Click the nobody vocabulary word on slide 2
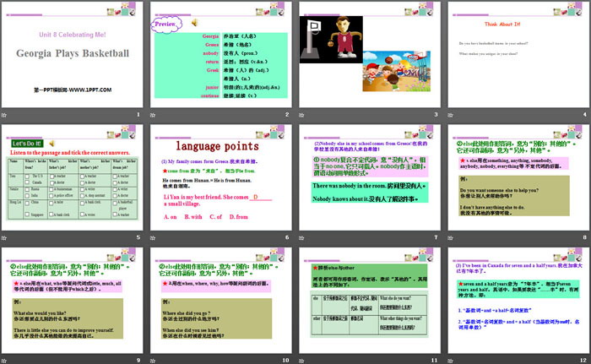The height and width of the screenshot is (364, 591). [x=211, y=53]
